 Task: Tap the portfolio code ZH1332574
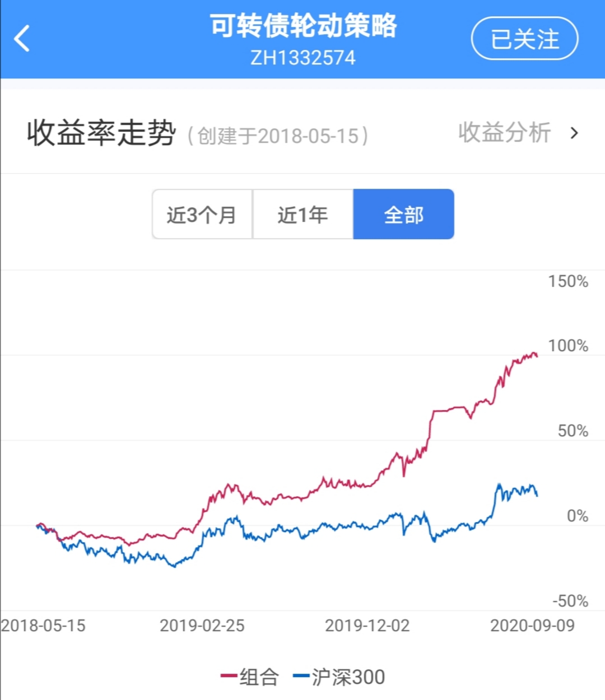pyautogui.click(x=303, y=58)
